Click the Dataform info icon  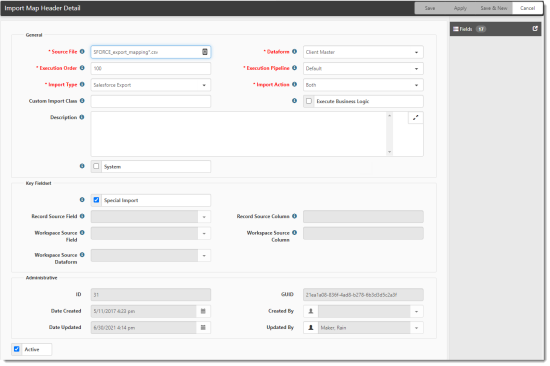pyautogui.click(x=295, y=52)
